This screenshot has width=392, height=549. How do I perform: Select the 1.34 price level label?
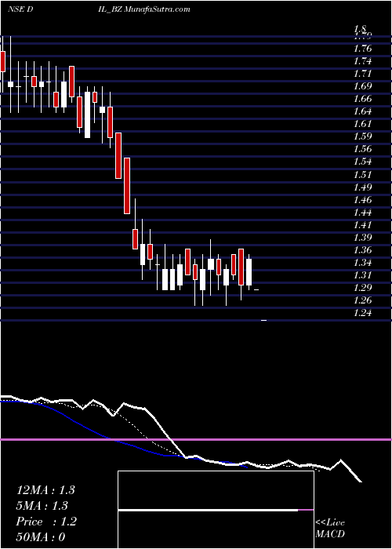363,263
